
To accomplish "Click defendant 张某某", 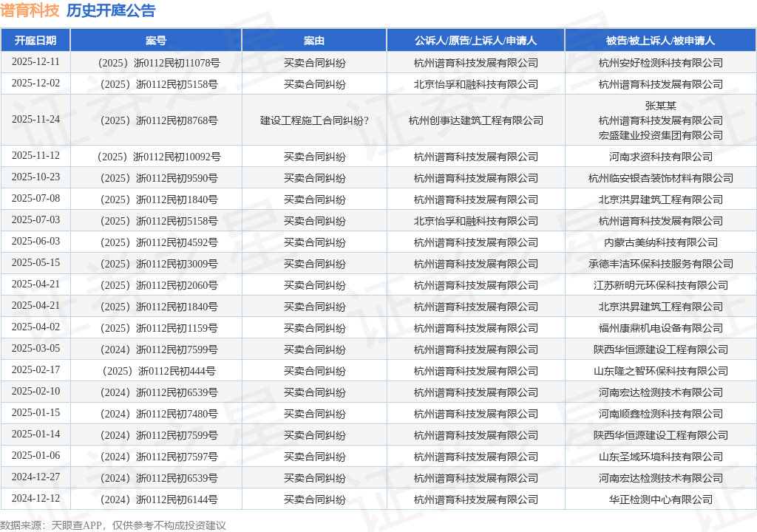I will click(660, 106).
